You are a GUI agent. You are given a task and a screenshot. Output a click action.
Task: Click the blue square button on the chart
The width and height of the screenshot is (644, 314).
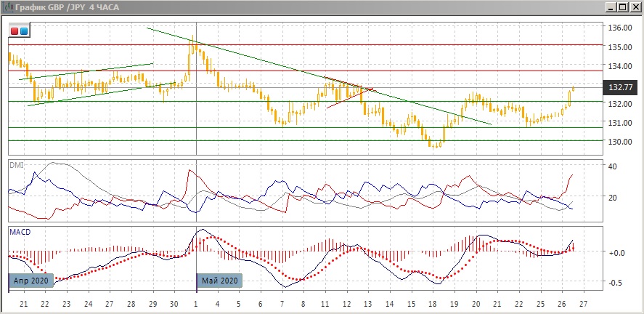pos(23,31)
